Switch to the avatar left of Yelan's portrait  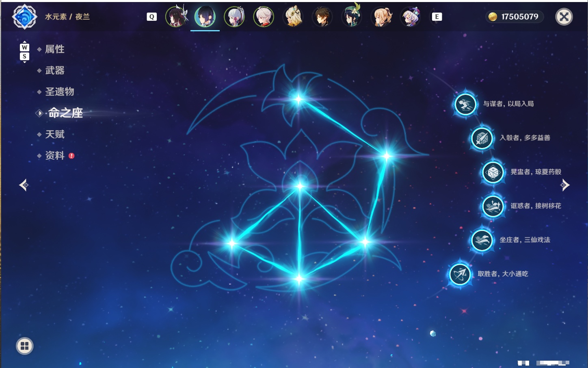click(176, 17)
